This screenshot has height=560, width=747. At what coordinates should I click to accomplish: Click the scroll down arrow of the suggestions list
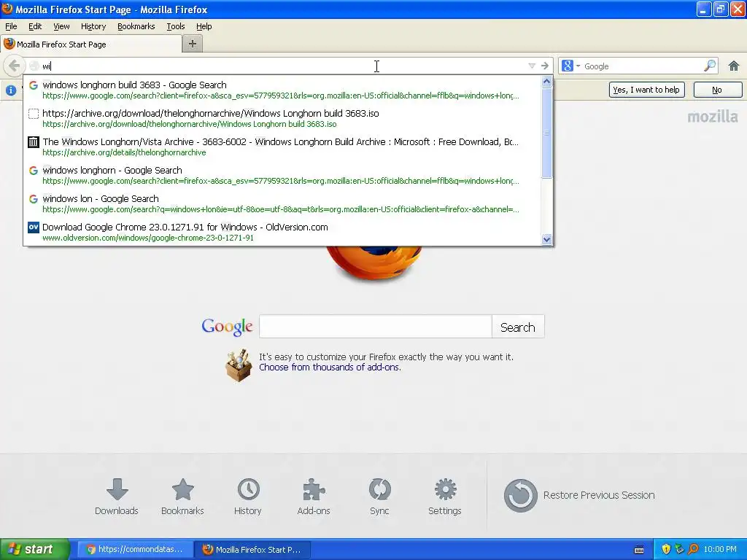coord(547,239)
